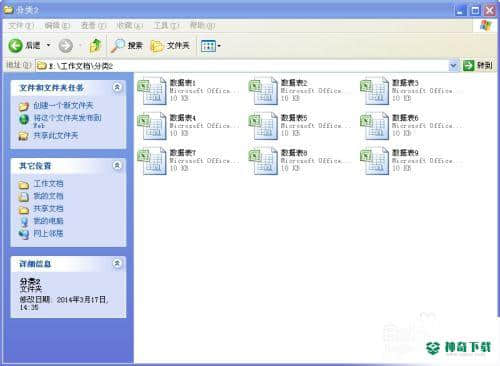Open the 查看(V) menu
This screenshot has width=500, height=366.
click(x=93, y=26)
